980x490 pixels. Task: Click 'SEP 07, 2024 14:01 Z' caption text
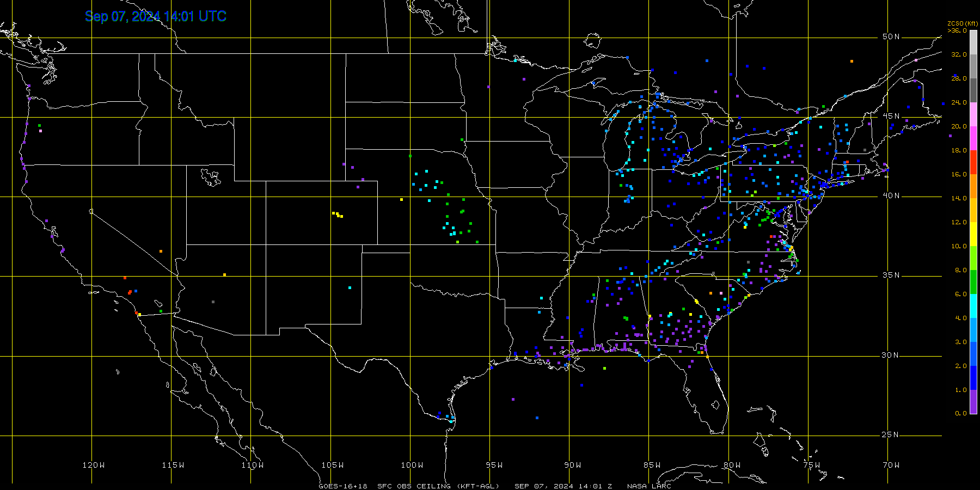pos(563,486)
